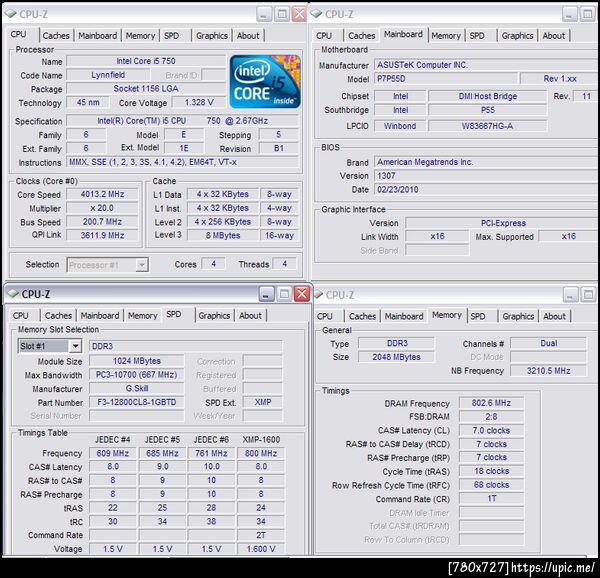
Task: Click the CPU-Z app icon in the CPU window title bar
Action: (10, 14)
